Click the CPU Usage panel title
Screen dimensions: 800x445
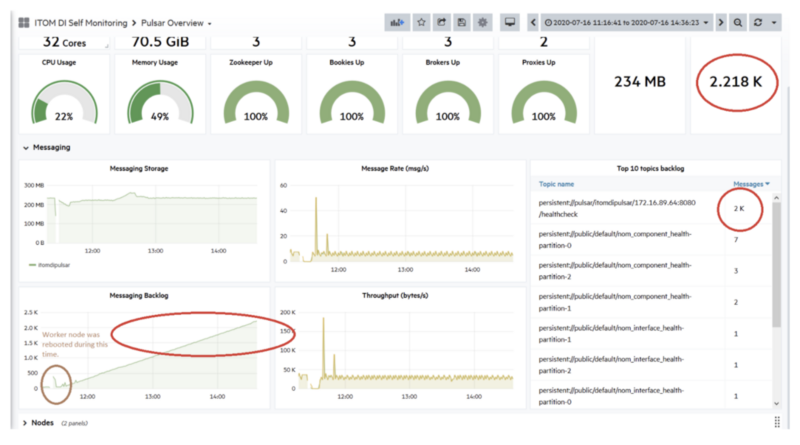coord(59,62)
